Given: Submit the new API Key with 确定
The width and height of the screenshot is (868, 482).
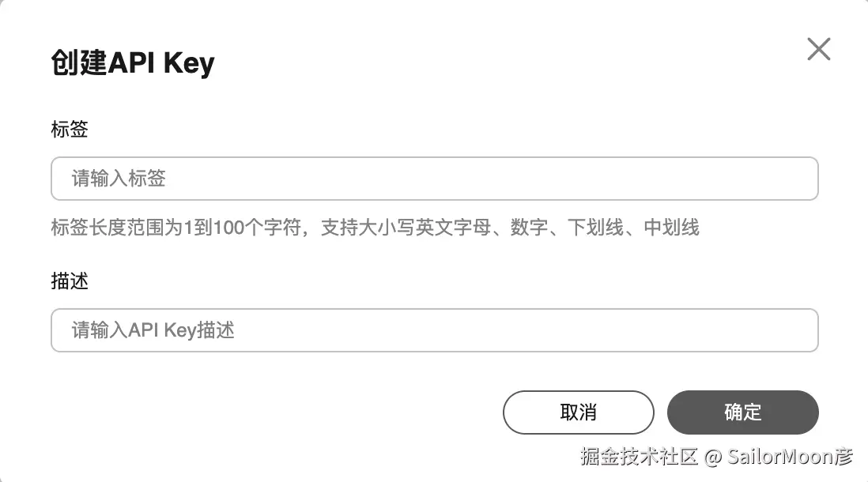Looking at the screenshot, I should click(742, 412).
